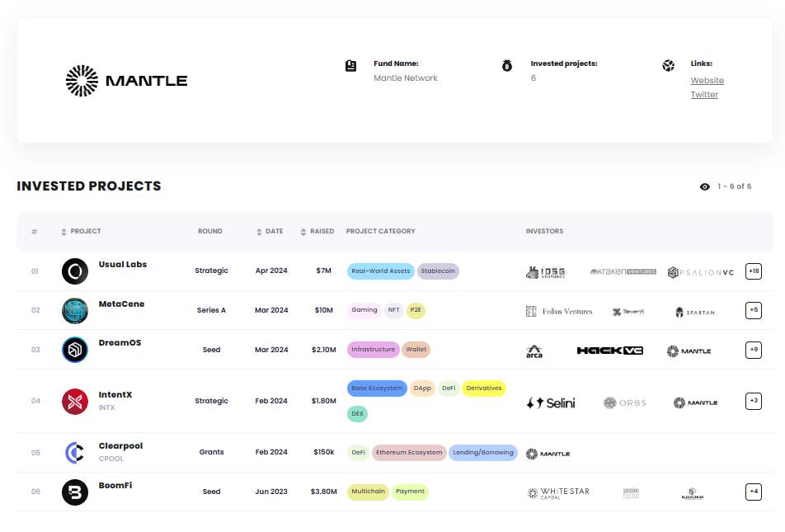
Task: Expand +3 more investors for IntentX
Action: click(x=754, y=401)
